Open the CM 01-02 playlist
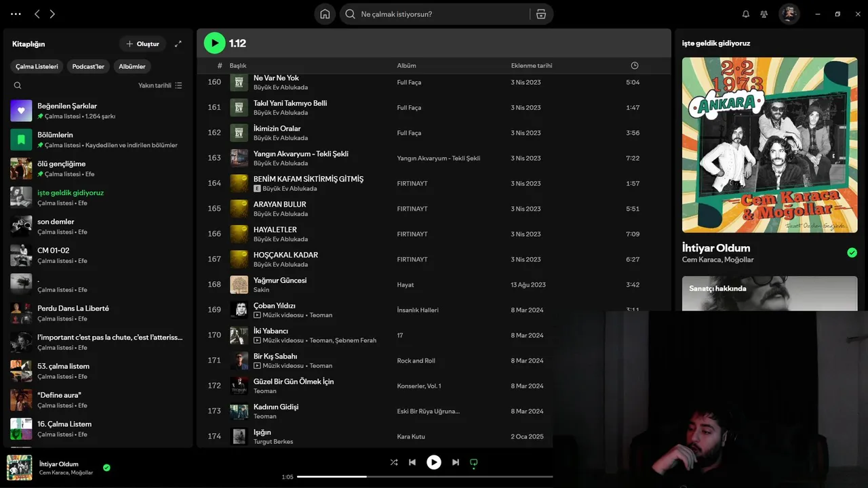The height and width of the screenshot is (488, 868). pos(98,255)
